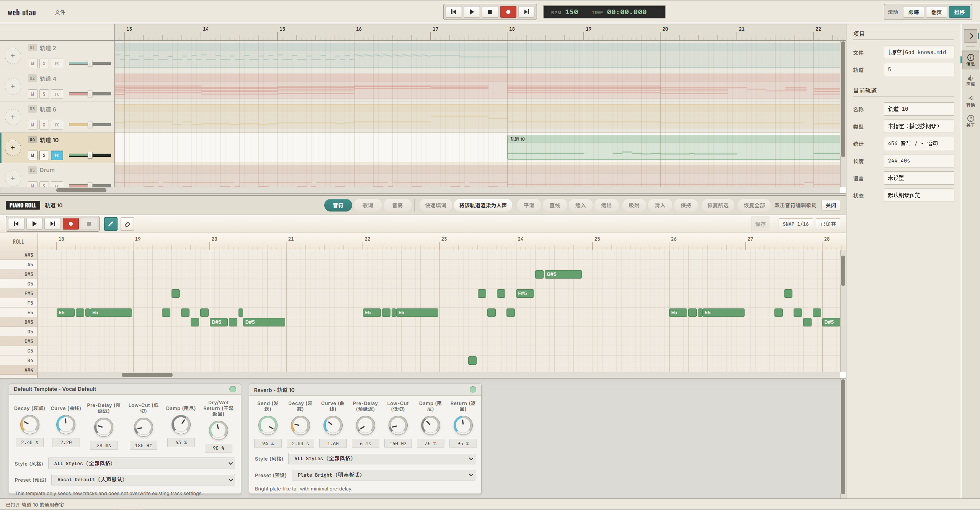Click add button on Drum track
The width and height of the screenshot is (980, 510).
tap(13, 179)
